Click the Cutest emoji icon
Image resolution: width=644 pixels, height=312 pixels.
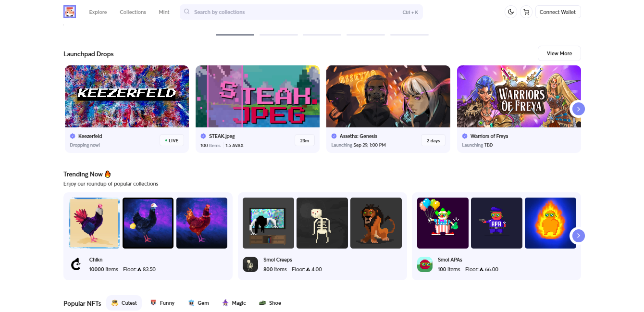(x=115, y=303)
